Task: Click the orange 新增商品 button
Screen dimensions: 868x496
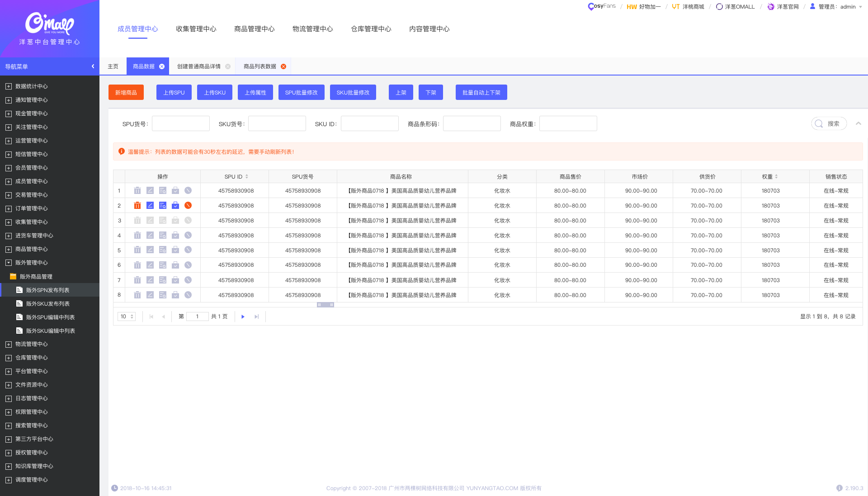Action: [126, 92]
